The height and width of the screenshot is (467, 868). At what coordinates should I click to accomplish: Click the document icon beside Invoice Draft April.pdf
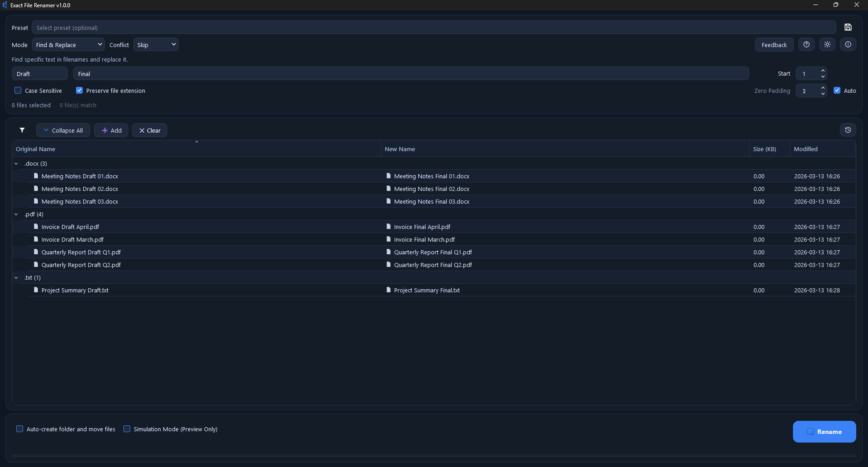[x=36, y=227]
